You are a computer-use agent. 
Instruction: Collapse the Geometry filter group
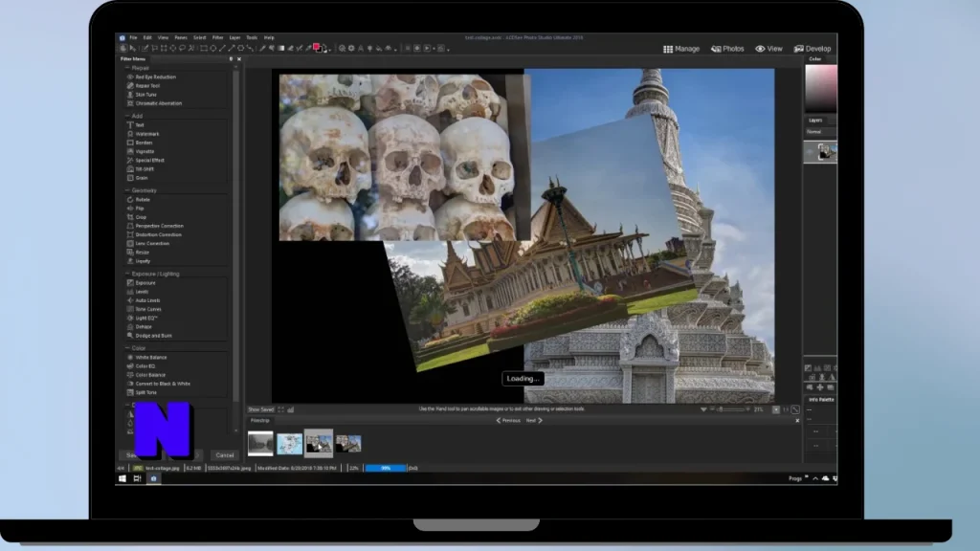[127, 190]
